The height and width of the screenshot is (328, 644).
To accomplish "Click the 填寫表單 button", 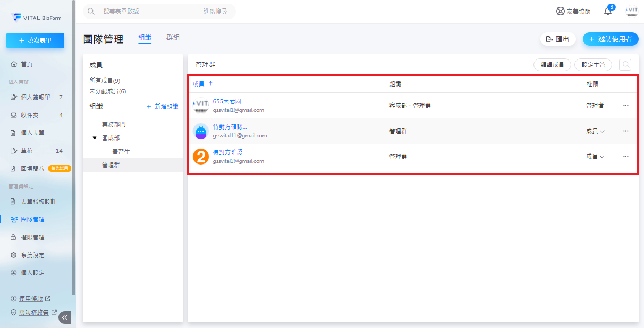I will [35, 40].
